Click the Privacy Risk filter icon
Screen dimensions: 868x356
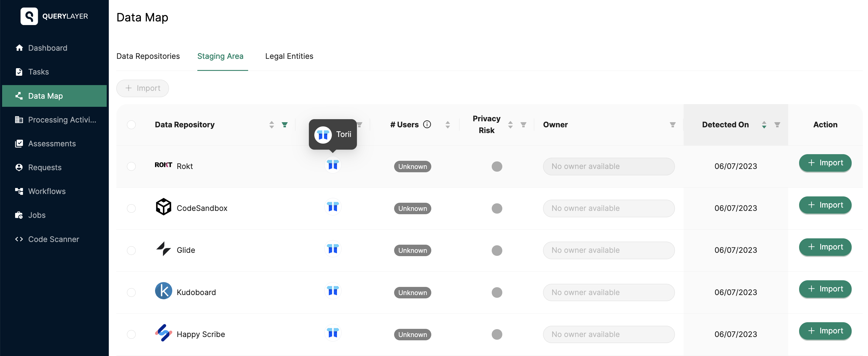click(x=523, y=125)
